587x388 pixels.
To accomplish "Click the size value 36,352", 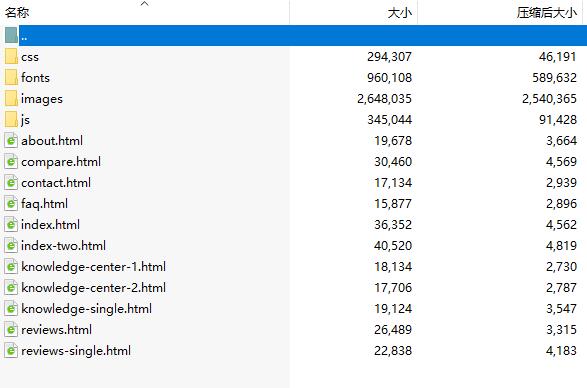I will tap(393, 225).
